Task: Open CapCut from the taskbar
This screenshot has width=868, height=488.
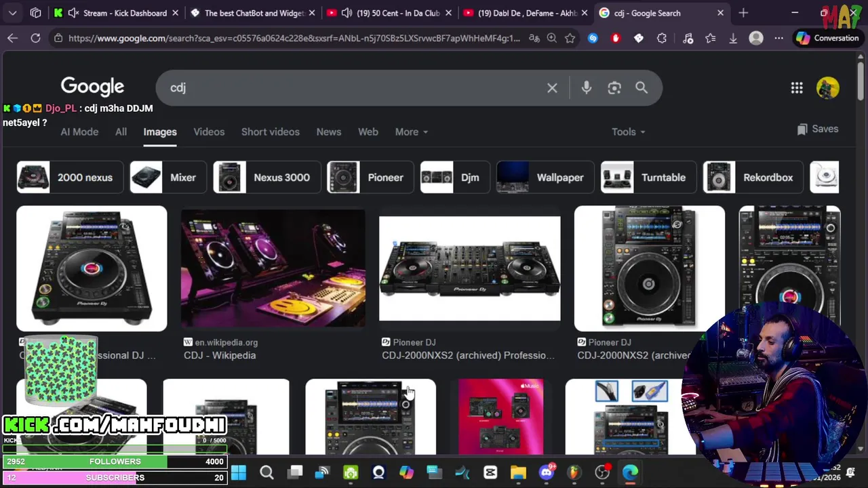Action: pos(490,472)
